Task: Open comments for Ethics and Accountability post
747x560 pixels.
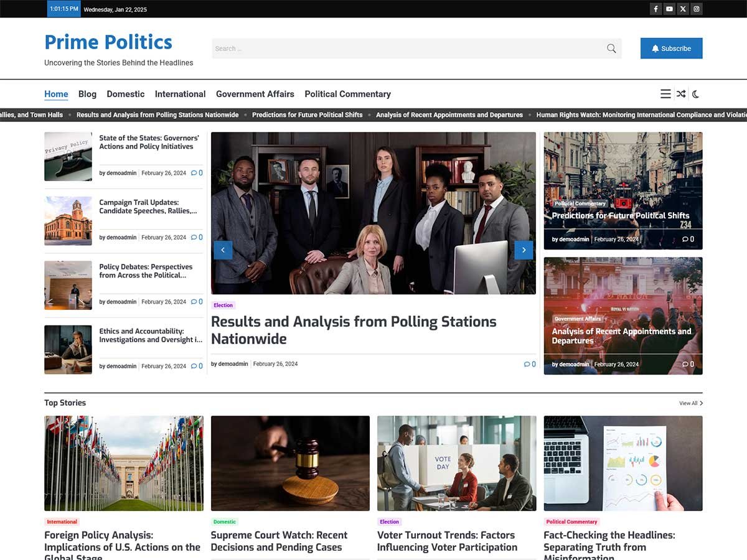Action: 197,366
